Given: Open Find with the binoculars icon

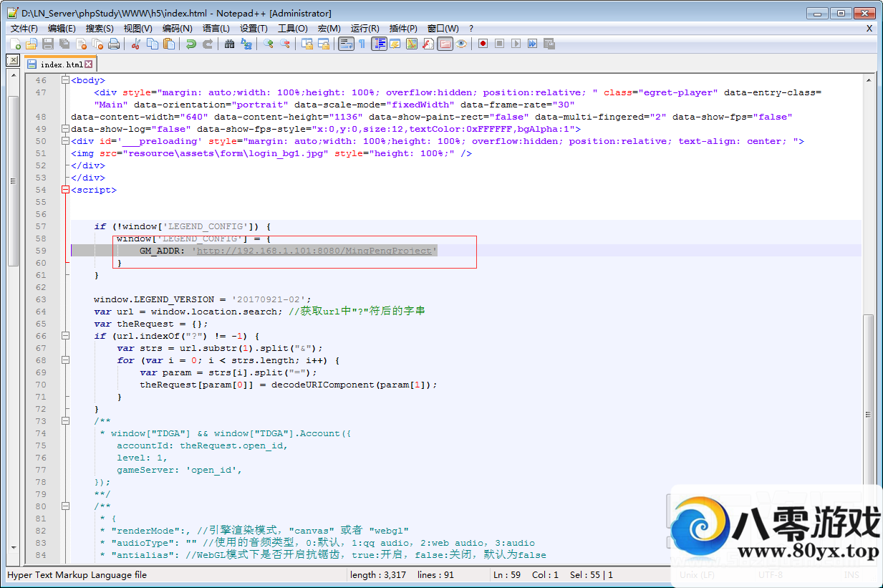Looking at the screenshot, I should [x=229, y=44].
